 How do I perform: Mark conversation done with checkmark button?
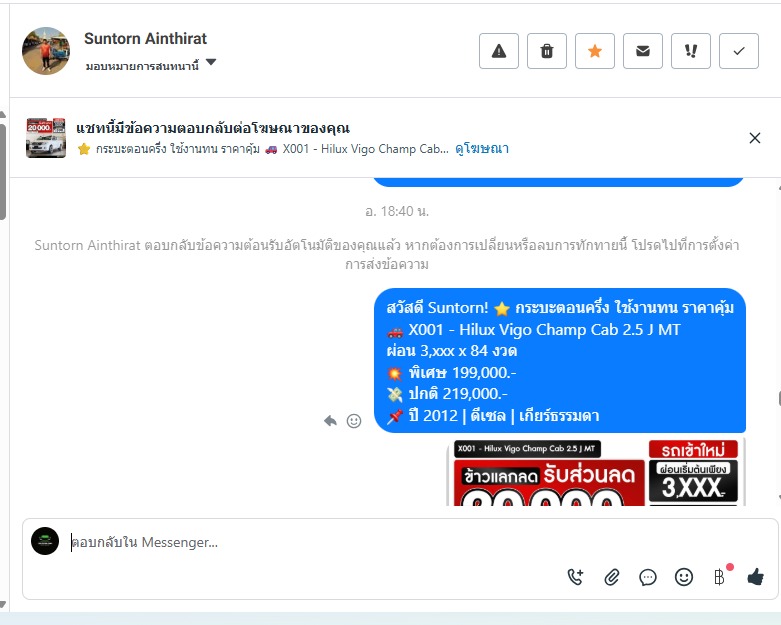739,51
